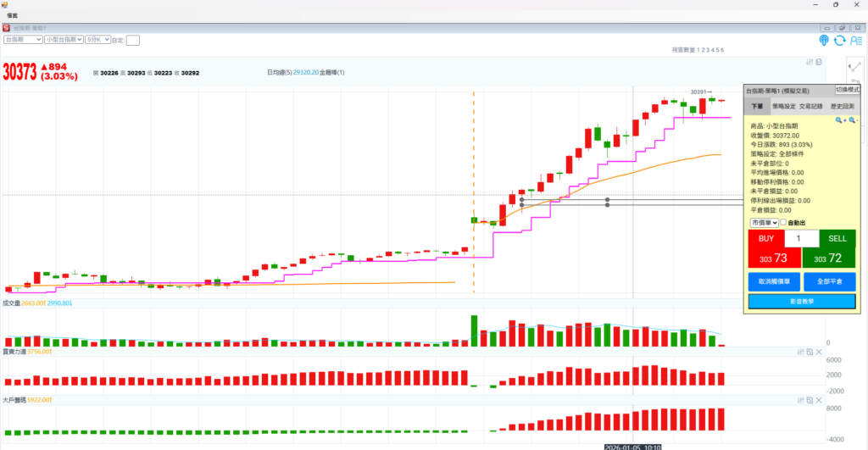Click the 切換模式 button
The image size is (868, 450).
tap(848, 90)
